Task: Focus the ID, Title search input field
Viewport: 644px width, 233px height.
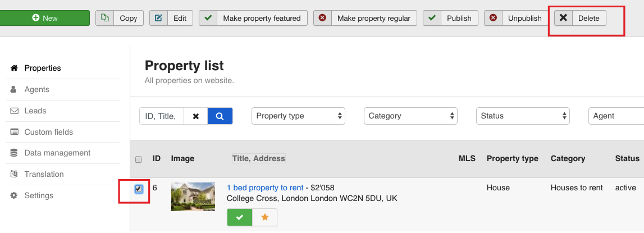Action: [162, 116]
